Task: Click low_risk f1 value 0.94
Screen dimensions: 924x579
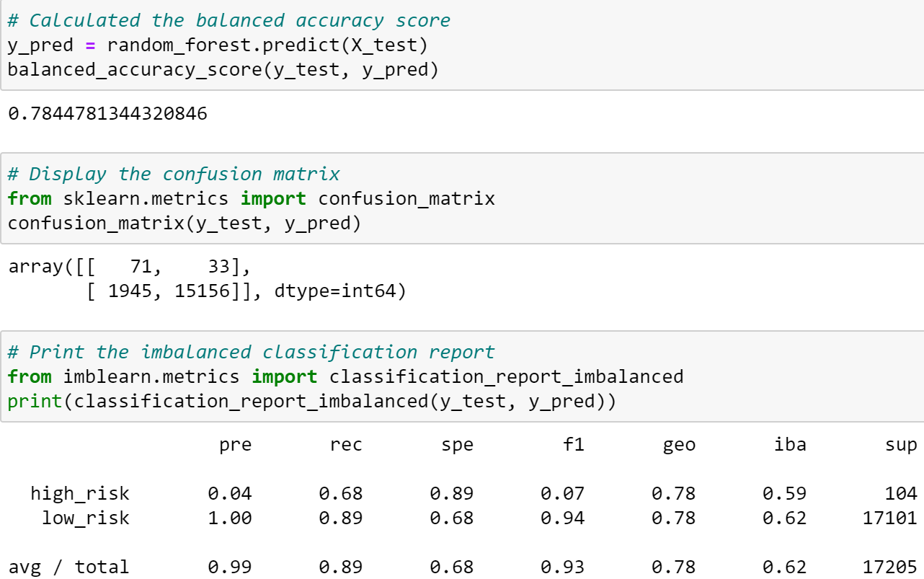Action: coord(562,518)
